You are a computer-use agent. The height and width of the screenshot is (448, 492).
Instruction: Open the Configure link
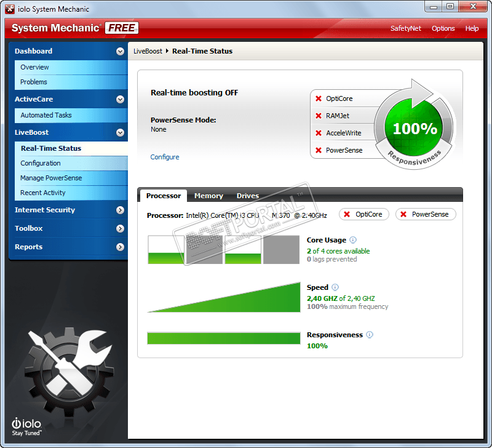165,157
